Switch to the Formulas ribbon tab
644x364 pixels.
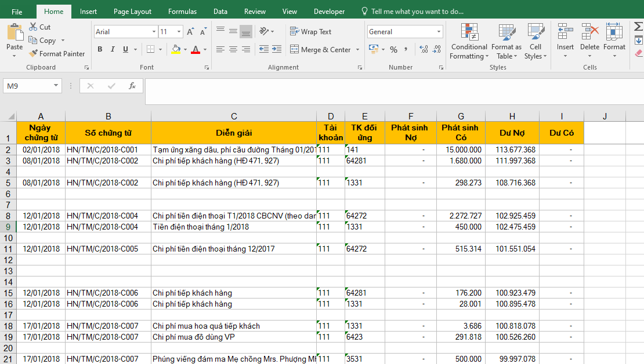(x=182, y=12)
